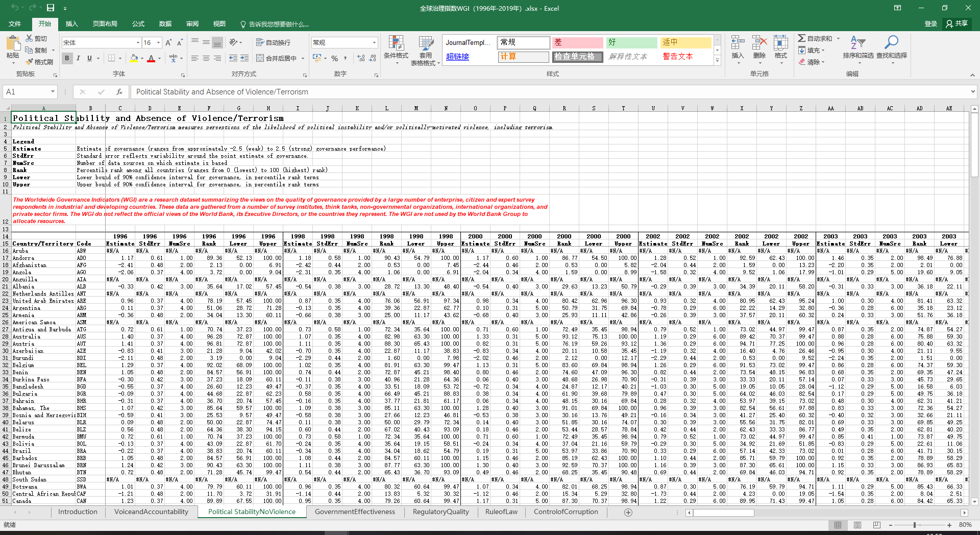Toggle Underline formatting button
The width and height of the screenshot is (980, 535).
89,59
